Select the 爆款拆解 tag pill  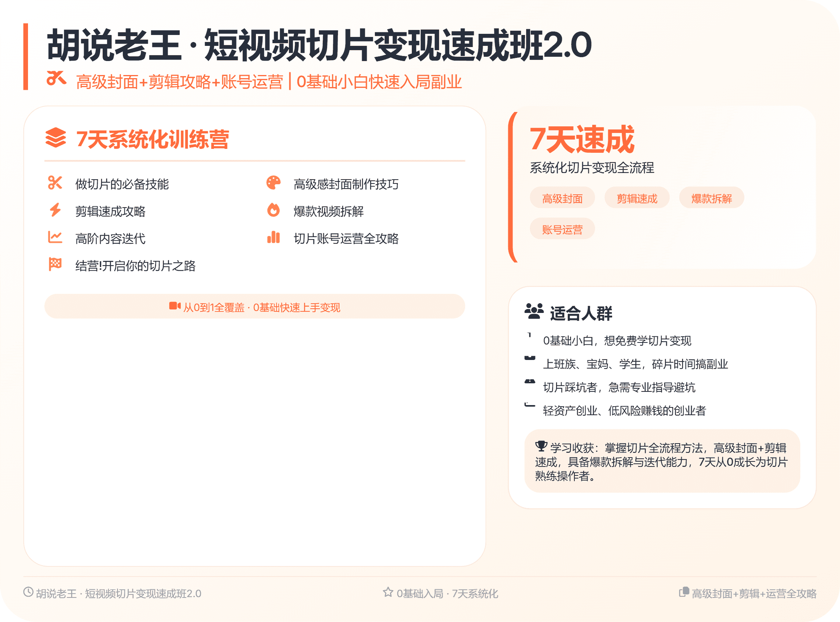[711, 198]
